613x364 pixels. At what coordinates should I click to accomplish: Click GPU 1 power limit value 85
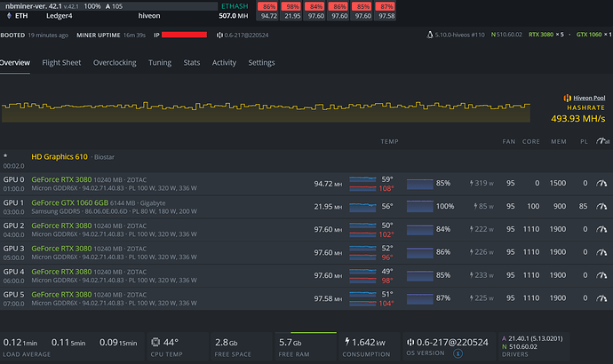583,206
